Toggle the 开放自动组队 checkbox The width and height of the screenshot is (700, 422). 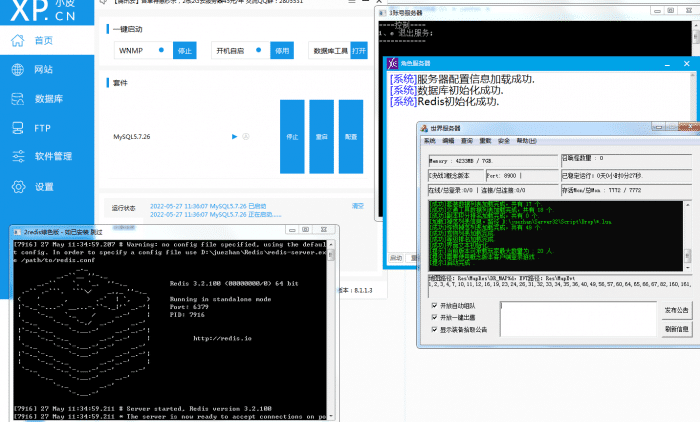click(x=432, y=305)
